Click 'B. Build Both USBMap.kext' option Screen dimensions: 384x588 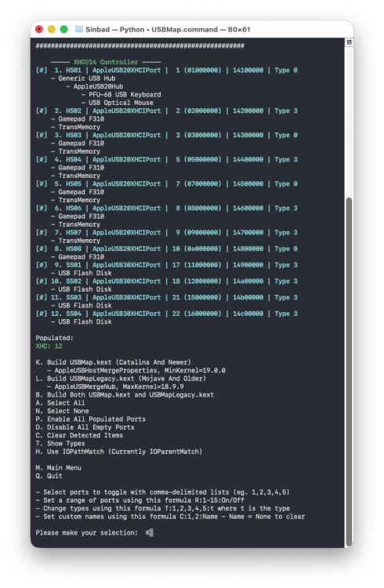click(125, 395)
